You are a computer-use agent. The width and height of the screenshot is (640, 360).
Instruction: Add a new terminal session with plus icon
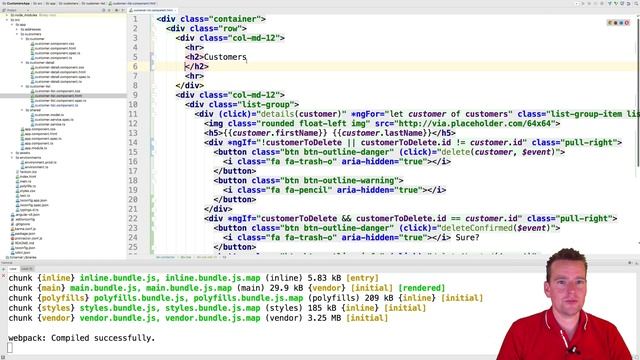point(3,269)
